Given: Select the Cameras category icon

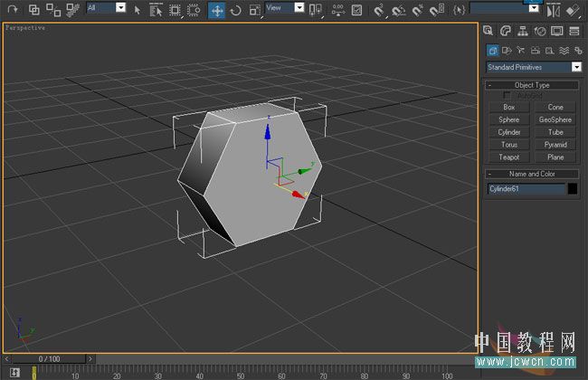Looking at the screenshot, I should point(536,51).
